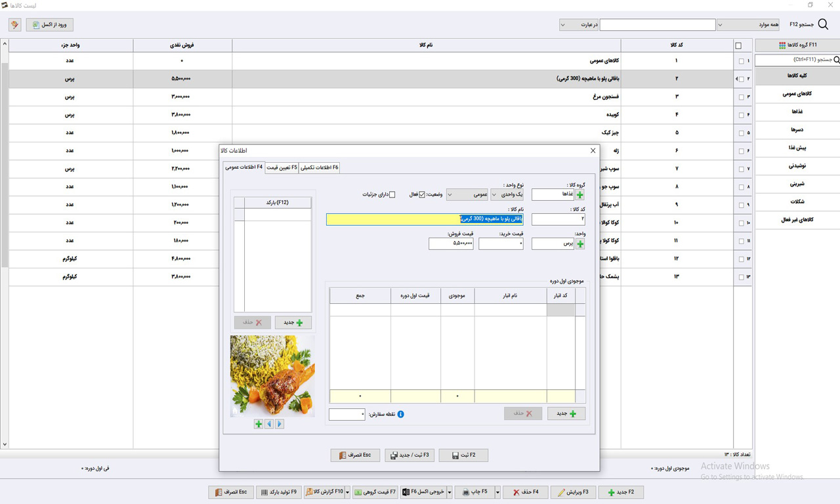Click the F2 جدید button in the bottom toolbar
This screenshot has height=504, width=840.
tap(621, 492)
